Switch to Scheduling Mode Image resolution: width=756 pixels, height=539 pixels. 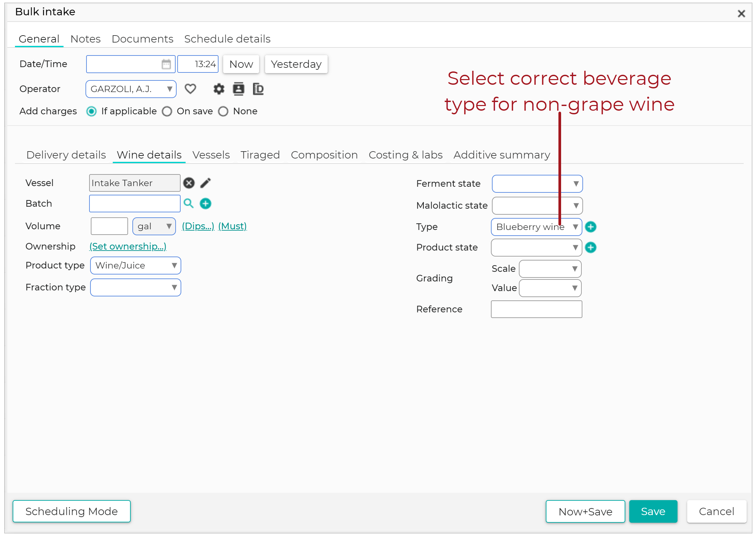pyautogui.click(x=72, y=511)
